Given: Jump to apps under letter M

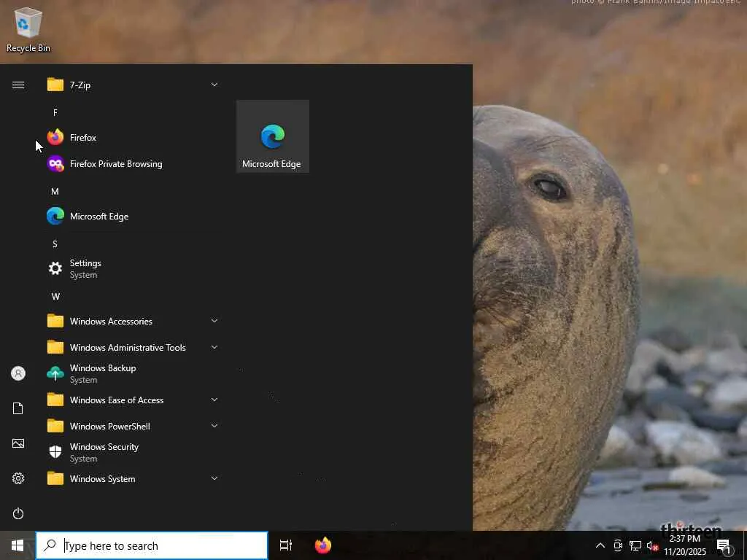Looking at the screenshot, I should click(55, 192).
